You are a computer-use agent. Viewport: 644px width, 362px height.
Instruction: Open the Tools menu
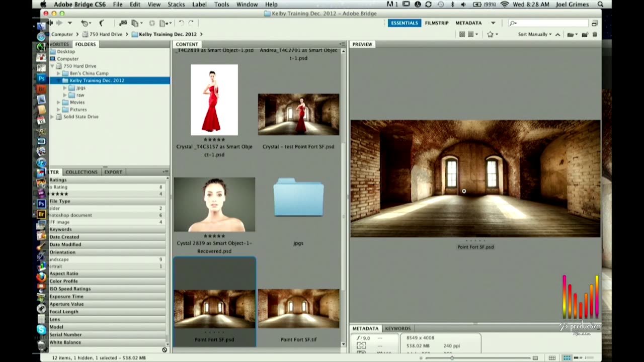221,5
